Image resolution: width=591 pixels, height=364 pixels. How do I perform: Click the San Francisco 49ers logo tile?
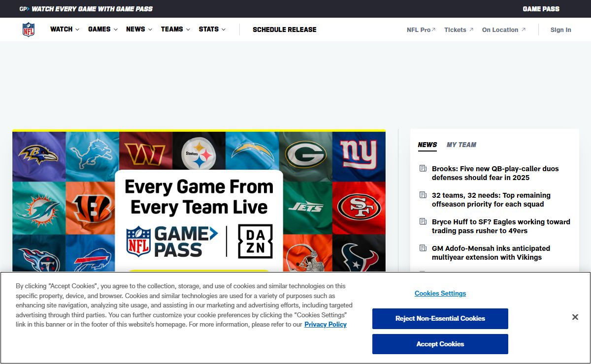coord(359,208)
